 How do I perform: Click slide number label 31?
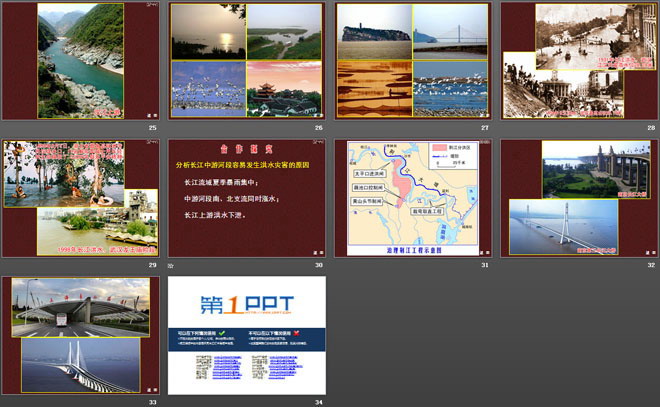(x=485, y=265)
